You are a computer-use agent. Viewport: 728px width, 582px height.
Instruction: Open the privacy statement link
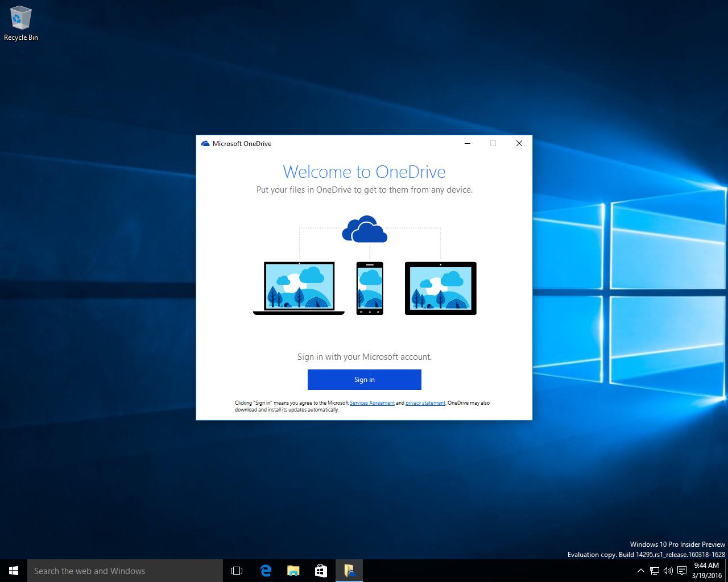pyautogui.click(x=425, y=403)
